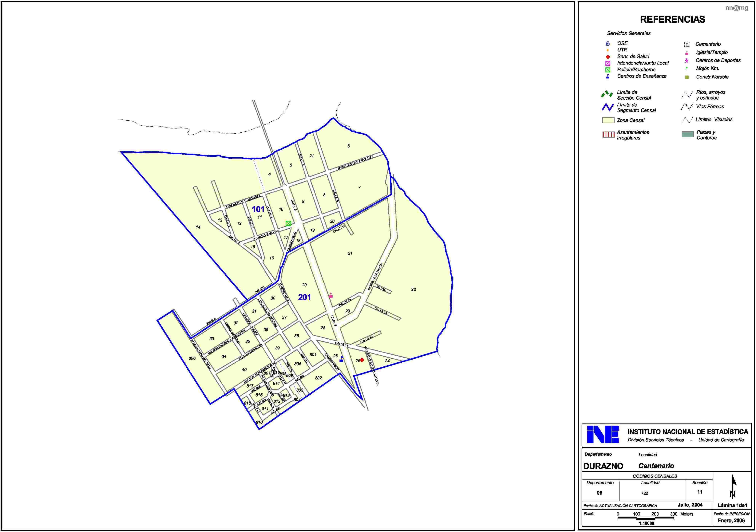
Task: Click zone number 29 on the map
Action: 304,285
